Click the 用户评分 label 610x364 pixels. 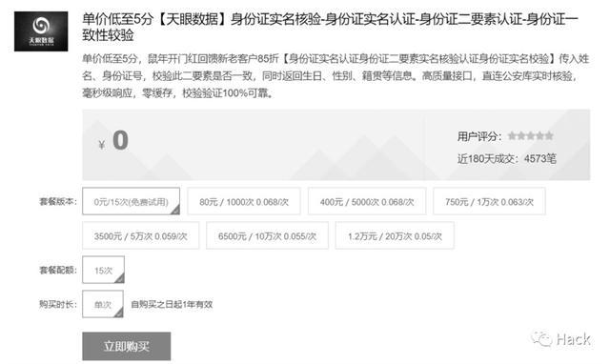tap(479, 136)
